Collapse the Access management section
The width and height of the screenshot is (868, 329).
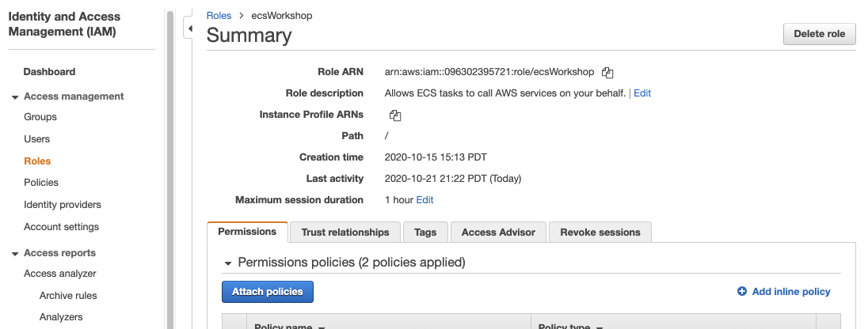coord(15,96)
